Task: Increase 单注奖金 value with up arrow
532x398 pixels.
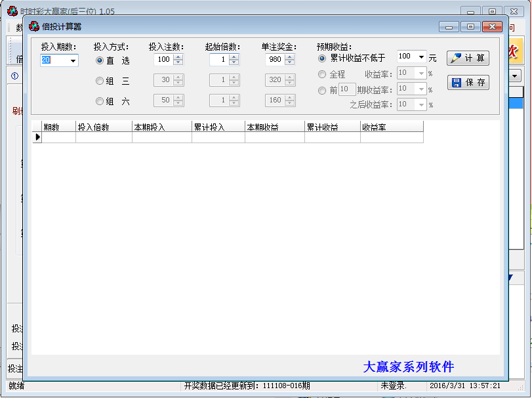Action: point(289,56)
